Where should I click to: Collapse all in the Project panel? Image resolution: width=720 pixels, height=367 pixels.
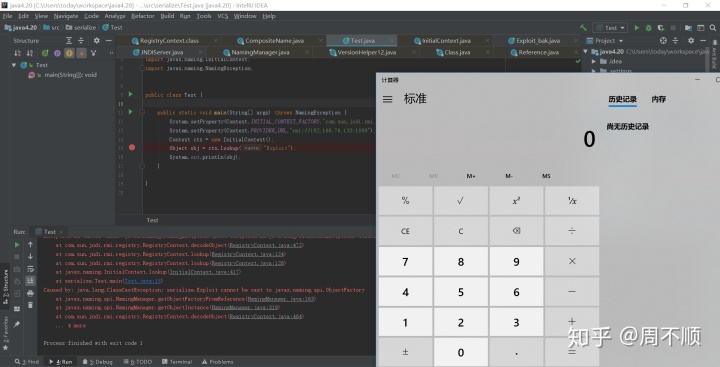coord(675,40)
